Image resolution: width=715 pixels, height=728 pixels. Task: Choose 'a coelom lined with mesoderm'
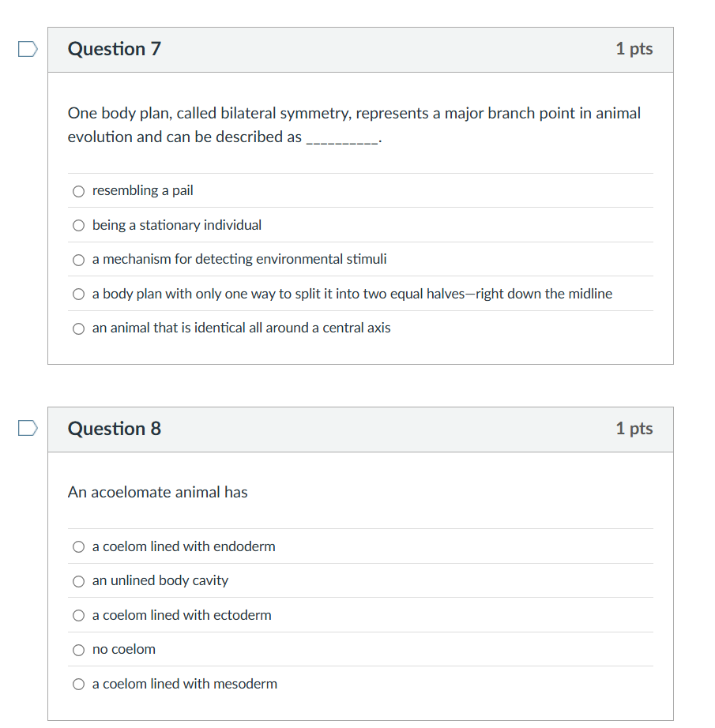[x=78, y=684]
